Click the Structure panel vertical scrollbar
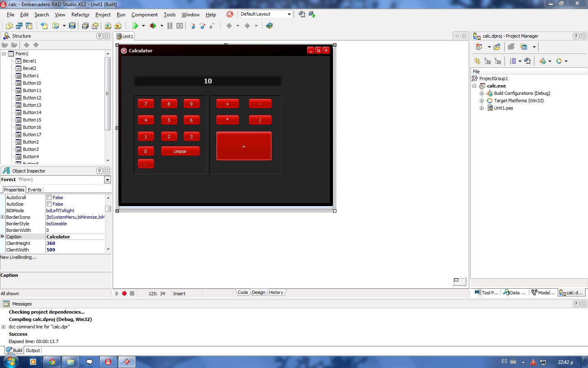This screenshot has width=588, height=368. click(108, 94)
